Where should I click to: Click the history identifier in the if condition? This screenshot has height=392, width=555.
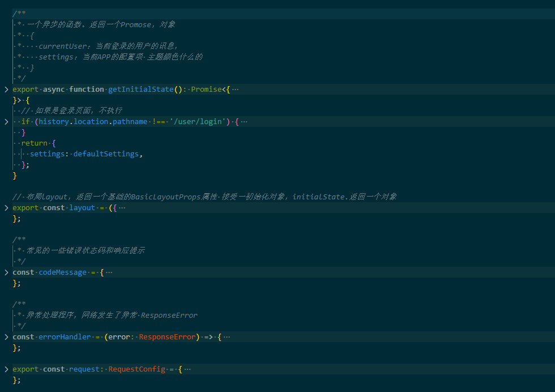(x=54, y=121)
